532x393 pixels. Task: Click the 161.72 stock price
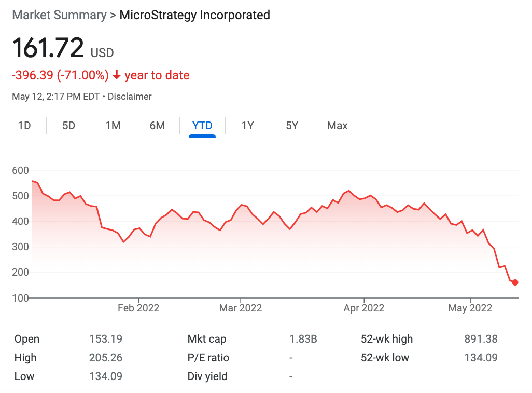pyautogui.click(x=48, y=49)
